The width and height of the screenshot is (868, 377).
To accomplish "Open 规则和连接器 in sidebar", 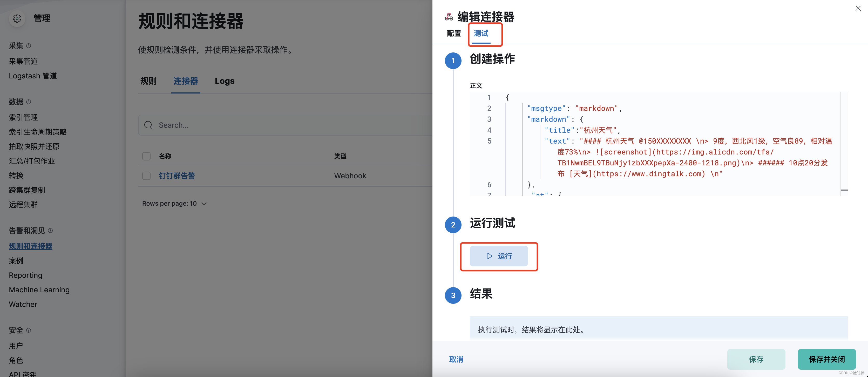I will click(31, 246).
